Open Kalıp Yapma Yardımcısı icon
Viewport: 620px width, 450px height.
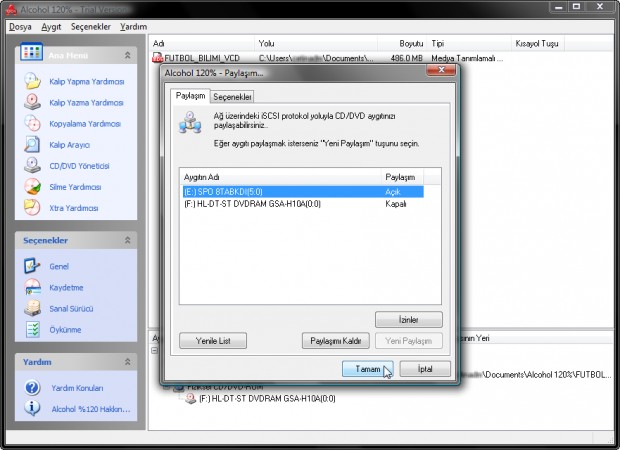[32, 81]
